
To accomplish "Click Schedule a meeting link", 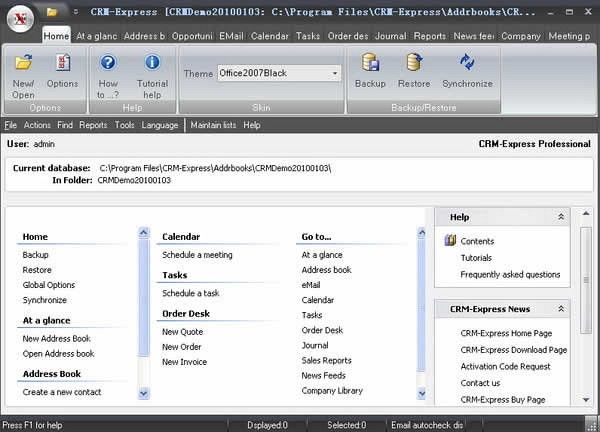I will [197, 254].
